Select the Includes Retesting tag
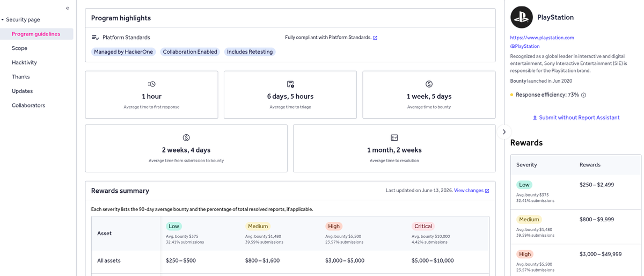 [x=250, y=52]
